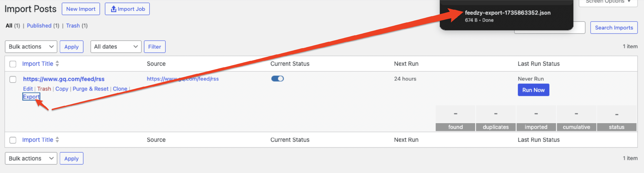The image size is (644, 173).
Task: Open the bottom Bulk actions dropdown
Action: [31, 158]
